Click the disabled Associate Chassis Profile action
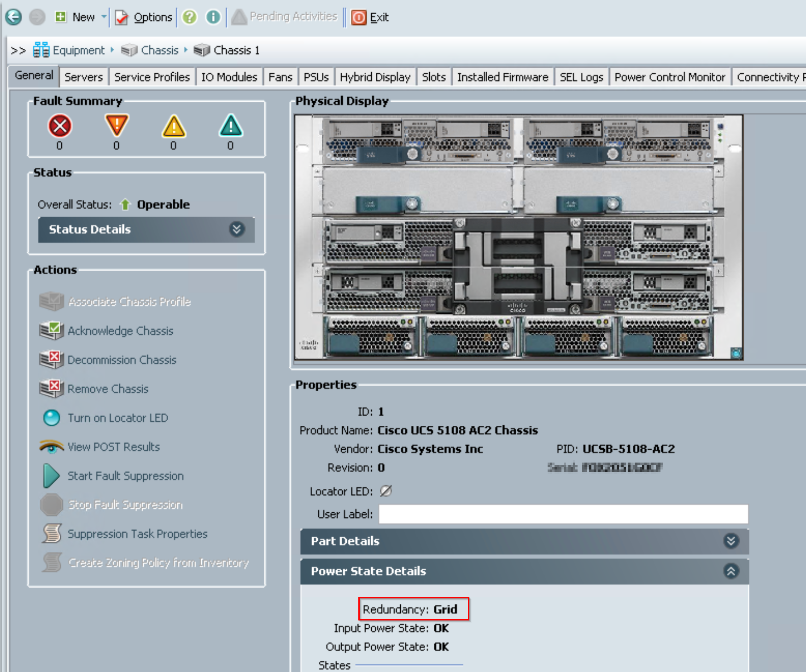The image size is (806, 672). click(129, 302)
